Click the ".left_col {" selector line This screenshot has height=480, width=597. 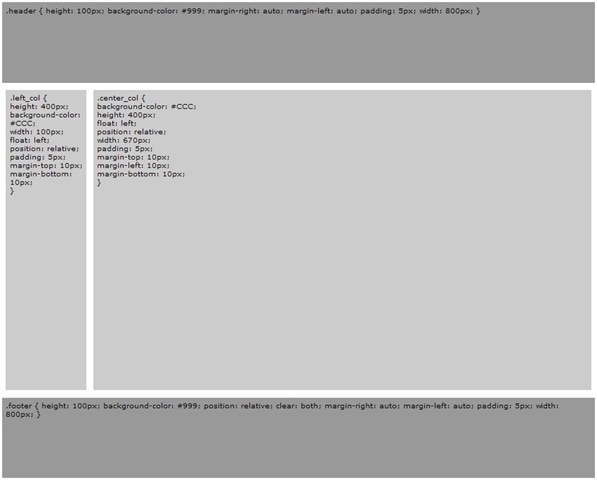click(28, 98)
